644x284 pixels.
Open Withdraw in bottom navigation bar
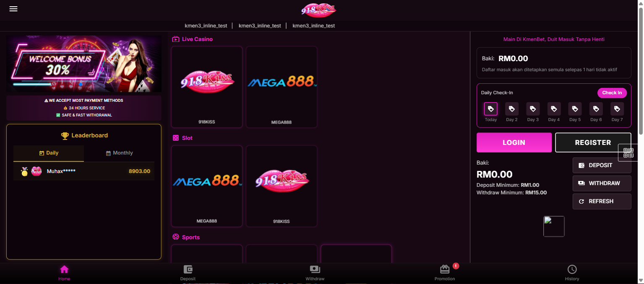tap(315, 273)
